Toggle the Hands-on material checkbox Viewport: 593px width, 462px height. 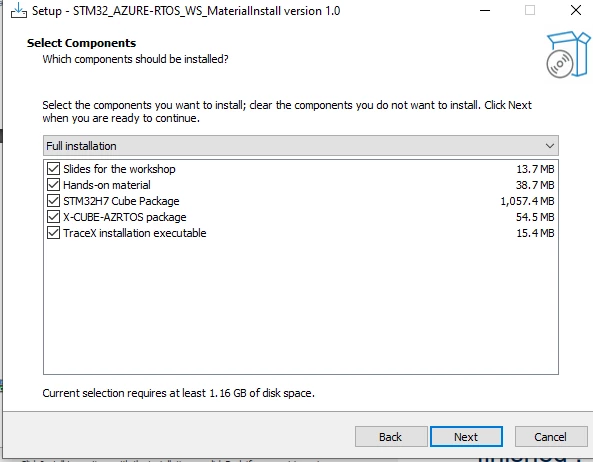point(53,185)
